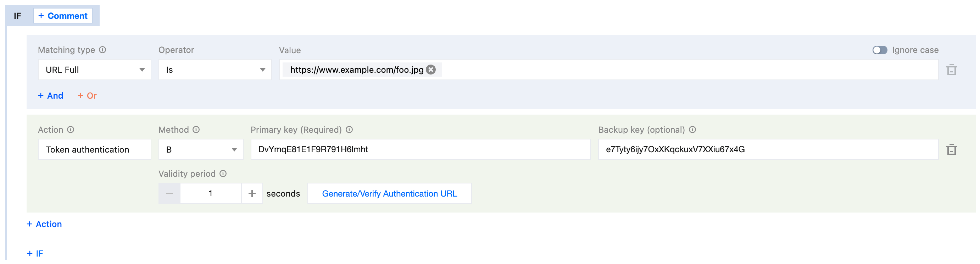This screenshot has width=980, height=264.
Task: Add a comment with the Comment button
Action: click(63, 16)
